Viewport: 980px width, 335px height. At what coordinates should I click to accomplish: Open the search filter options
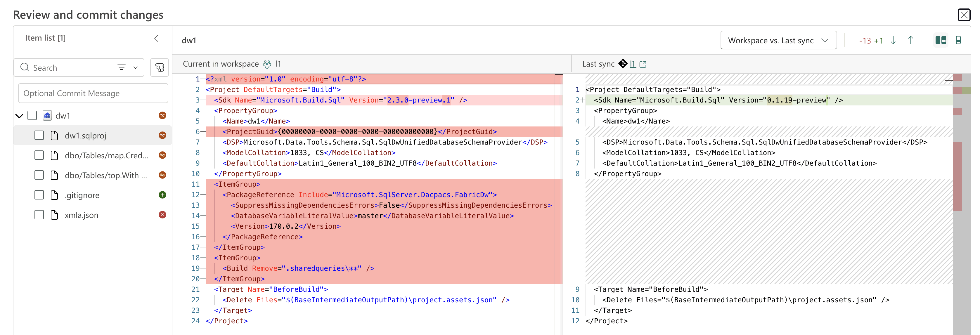tap(136, 68)
